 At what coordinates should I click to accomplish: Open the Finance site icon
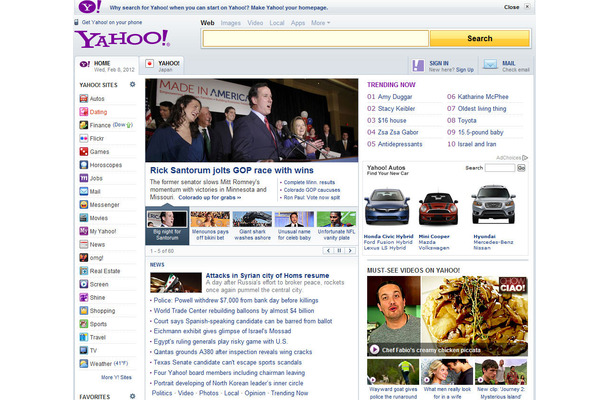click(84, 125)
